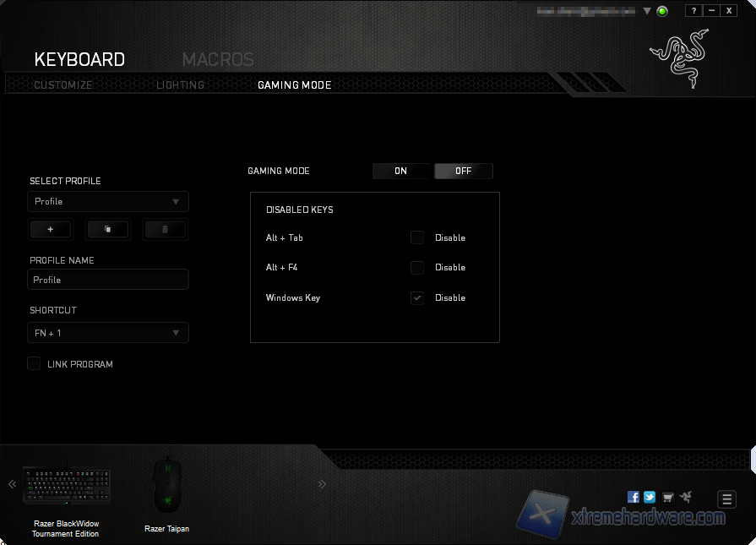The height and width of the screenshot is (545, 756).
Task: Check the Alt + F4 disable checkbox
Action: [x=417, y=268]
